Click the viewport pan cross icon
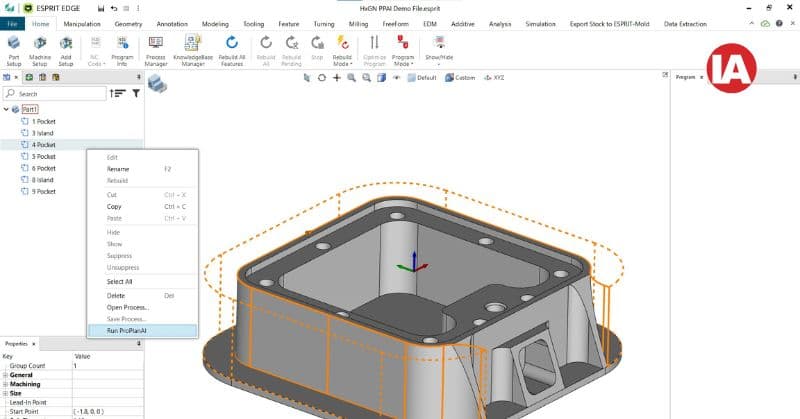Viewport: 800px width, 419px height. pos(337,78)
